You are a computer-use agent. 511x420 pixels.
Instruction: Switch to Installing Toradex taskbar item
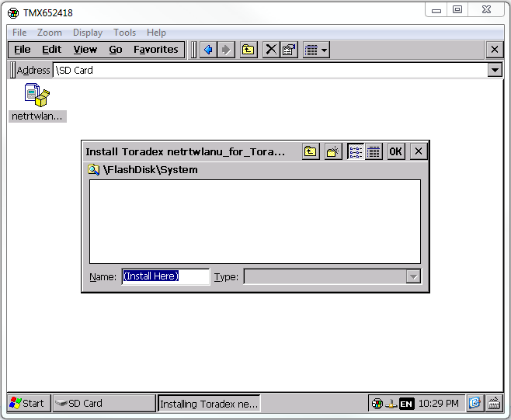[209, 404]
